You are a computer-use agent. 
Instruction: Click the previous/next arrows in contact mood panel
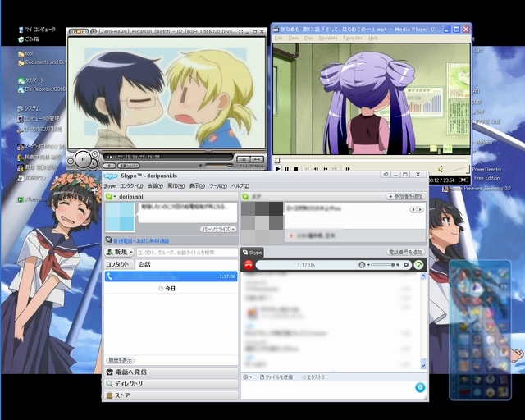tap(417, 210)
